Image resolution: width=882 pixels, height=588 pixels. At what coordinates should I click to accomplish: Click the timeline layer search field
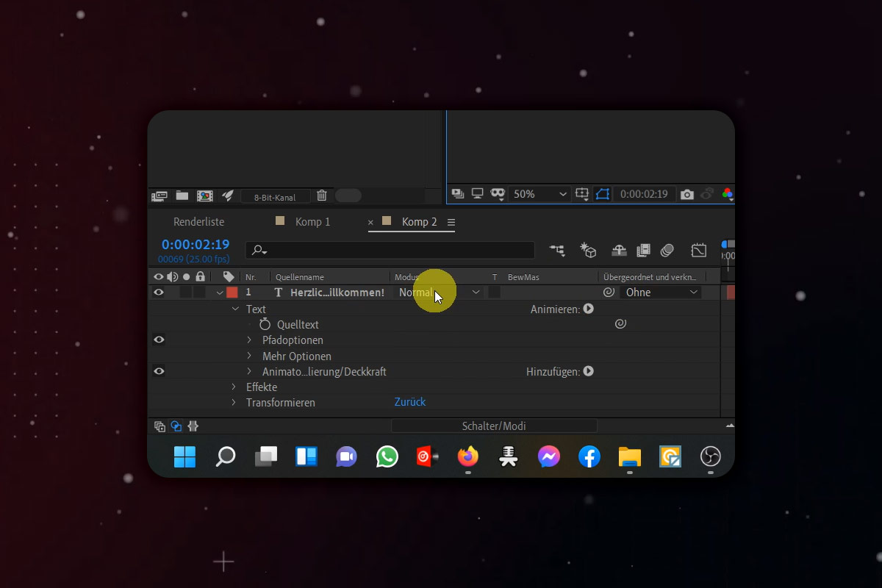pos(390,250)
